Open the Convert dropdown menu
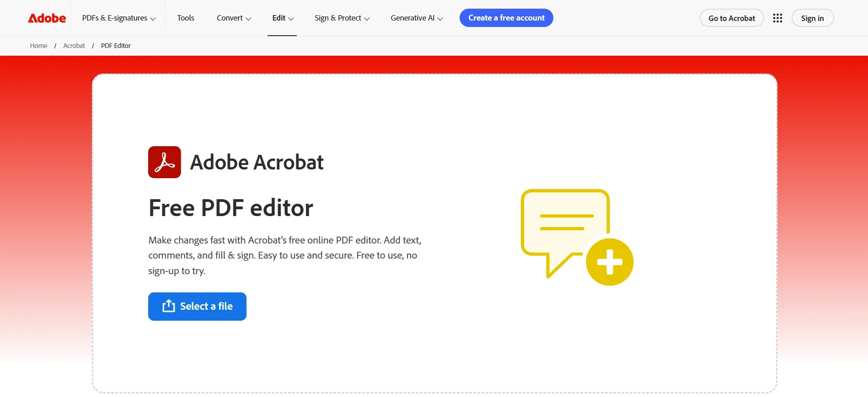868x397 pixels. 234,18
